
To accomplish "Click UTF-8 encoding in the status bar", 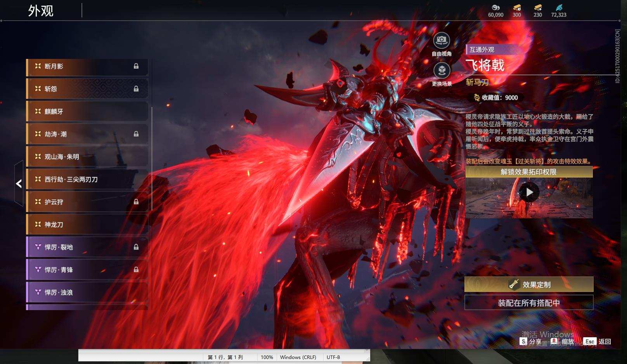I will [333, 357].
